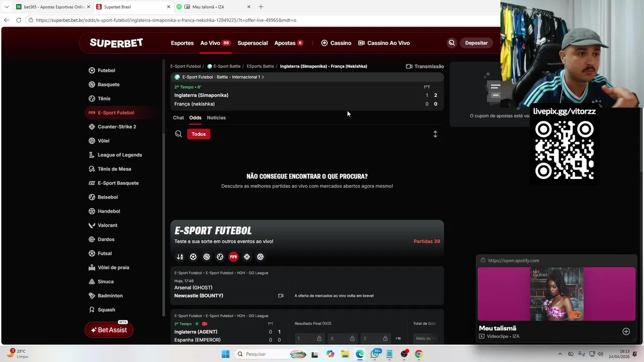The height and width of the screenshot is (362, 644).
Task: Select the red FIFA filter icon
Action: (x=233, y=257)
